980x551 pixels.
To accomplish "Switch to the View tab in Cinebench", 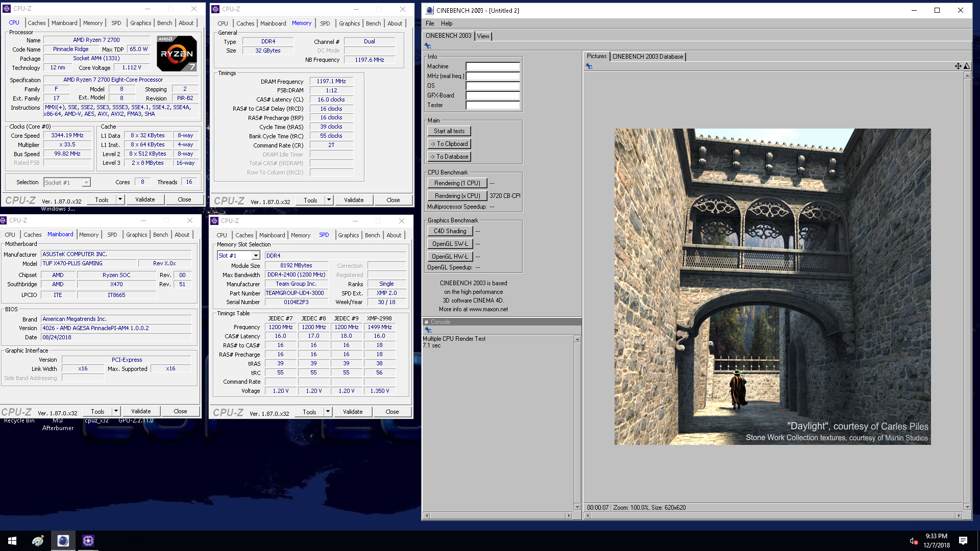I will (x=483, y=36).
